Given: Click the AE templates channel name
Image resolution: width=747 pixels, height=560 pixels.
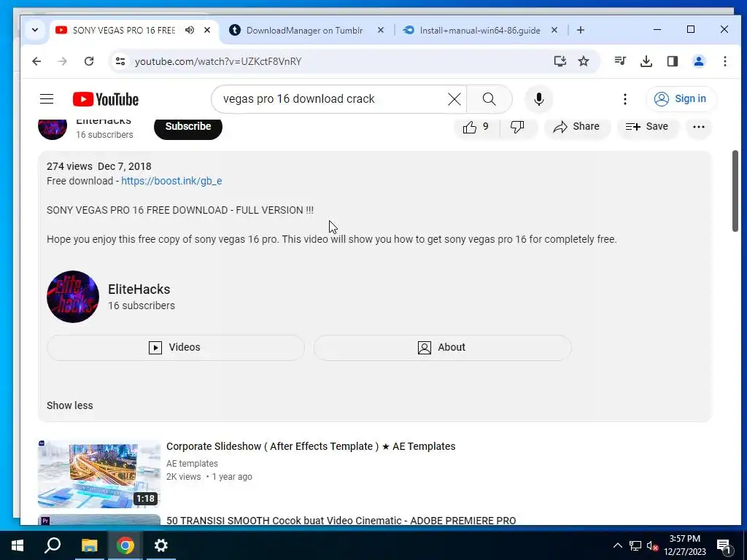Looking at the screenshot, I should tap(192, 463).
